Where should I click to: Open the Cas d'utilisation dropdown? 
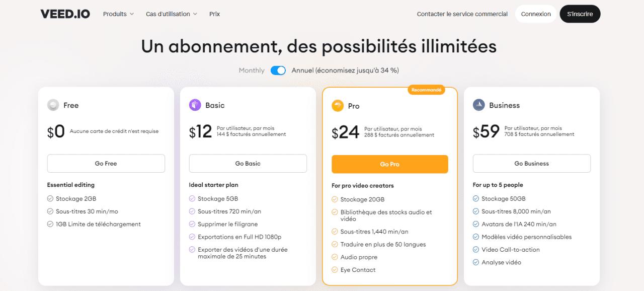(171, 14)
